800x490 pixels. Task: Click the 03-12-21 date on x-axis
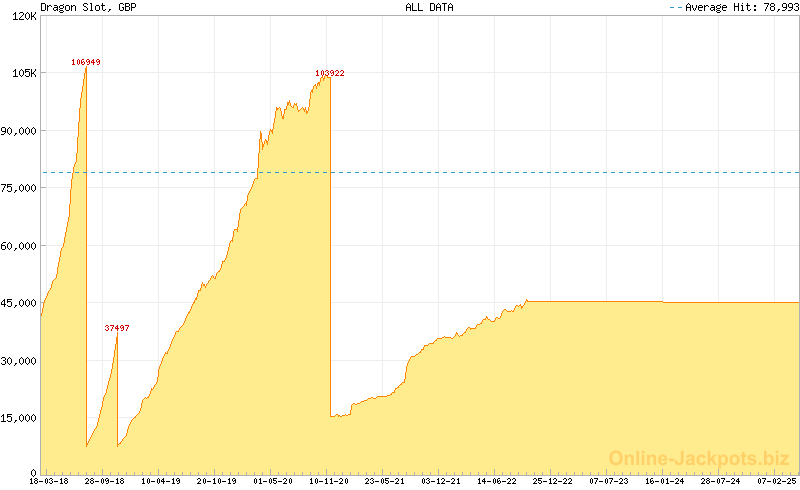(441, 481)
